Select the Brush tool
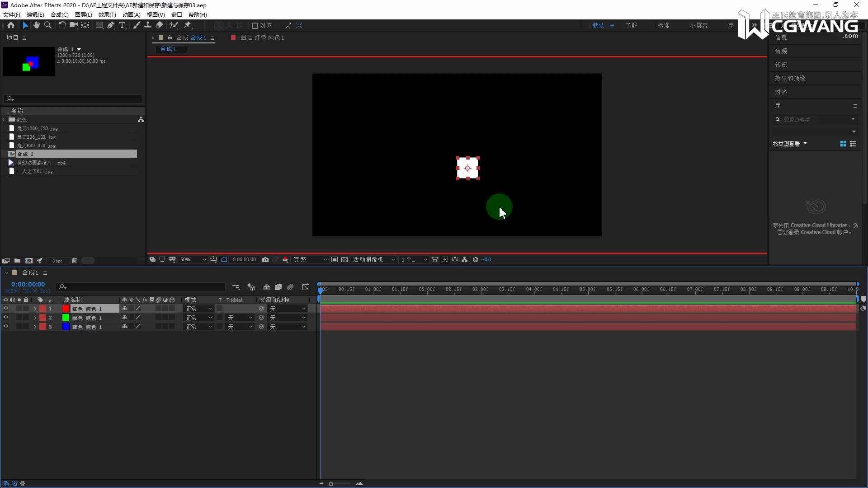The image size is (868, 488). tap(136, 25)
